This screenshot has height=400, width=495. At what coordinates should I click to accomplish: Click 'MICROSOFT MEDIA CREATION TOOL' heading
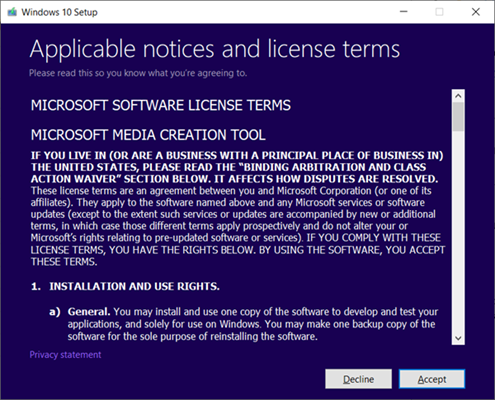[148, 135]
